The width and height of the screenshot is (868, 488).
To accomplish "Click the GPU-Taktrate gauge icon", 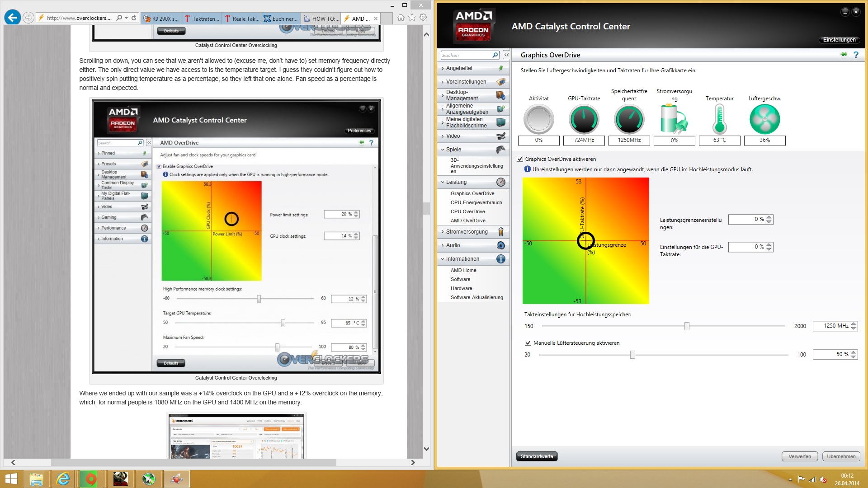I will pos(584,119).
